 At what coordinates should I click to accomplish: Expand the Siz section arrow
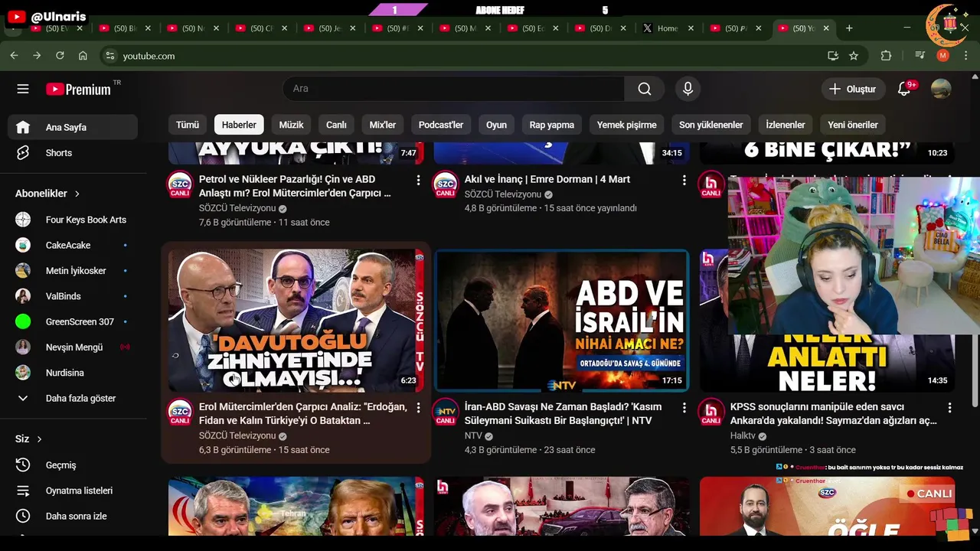(x=39, y=439)
